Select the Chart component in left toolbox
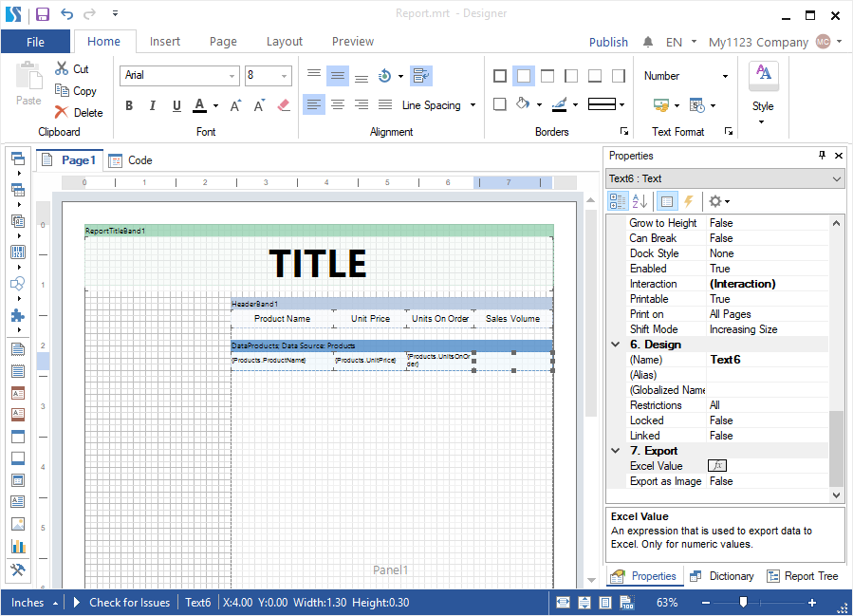853x616 pixels. [x=17, y=546]
